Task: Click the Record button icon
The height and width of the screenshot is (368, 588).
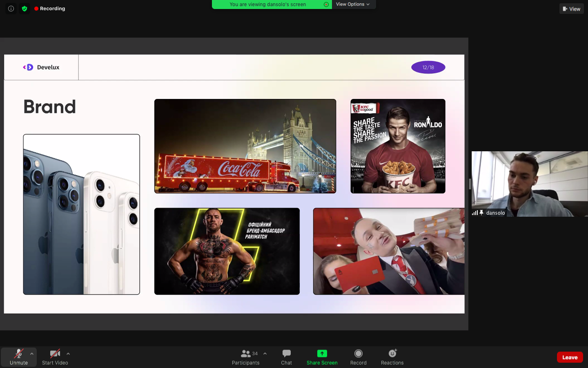Action: point(358,354)
